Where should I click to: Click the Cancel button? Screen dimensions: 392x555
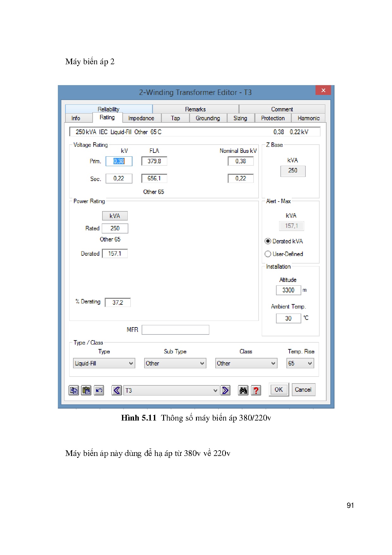pos(303,390)
